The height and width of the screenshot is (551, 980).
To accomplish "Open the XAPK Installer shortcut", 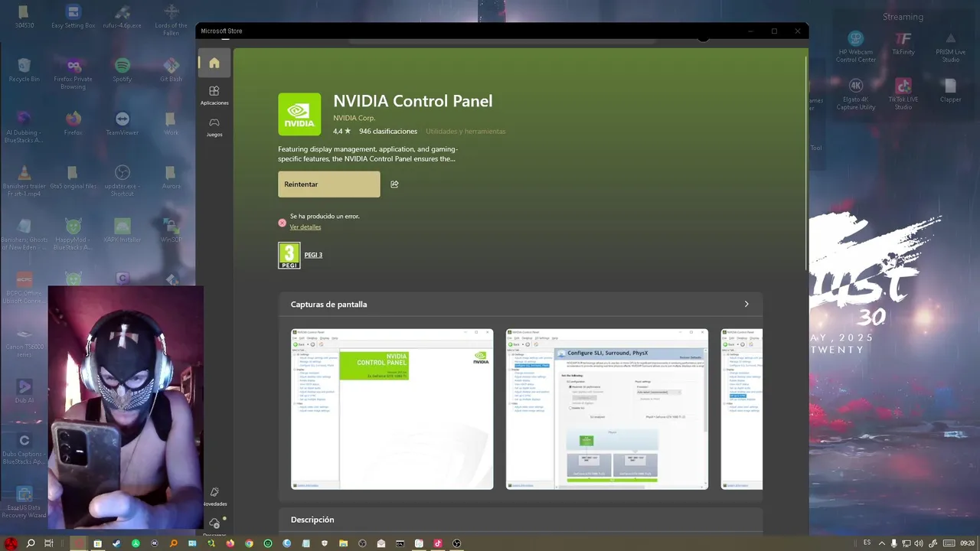I will 122,230.
